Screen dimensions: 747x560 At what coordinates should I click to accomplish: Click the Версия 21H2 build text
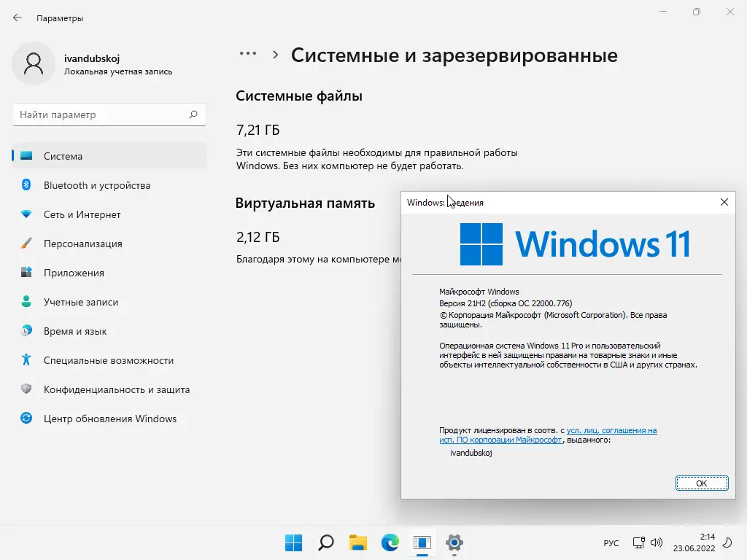(x=506, y=303)
